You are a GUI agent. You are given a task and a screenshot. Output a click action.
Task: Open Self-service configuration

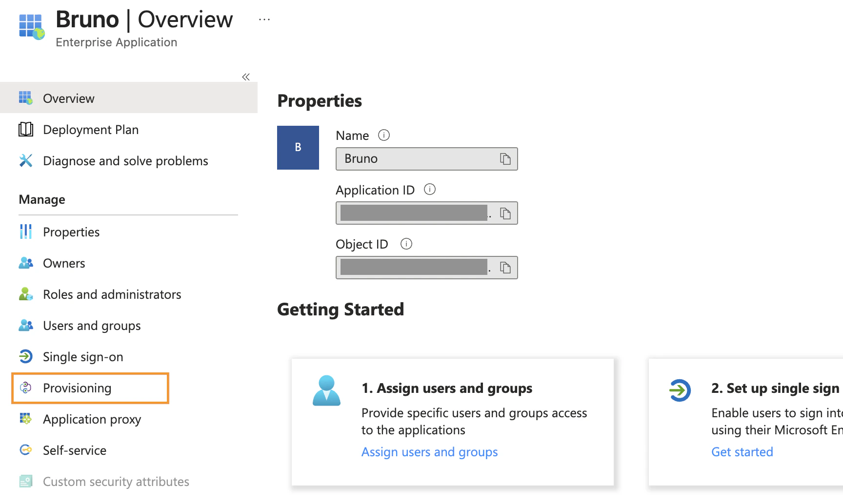click(x=74, y=450)
